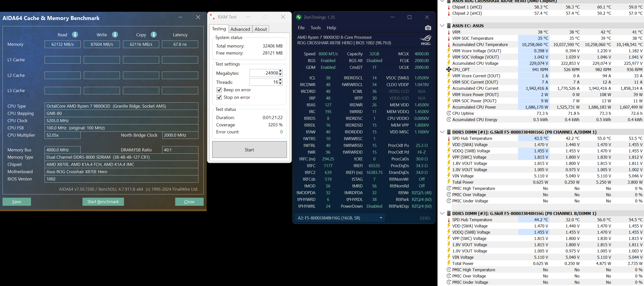Collapse the DDR5 DIMM [#1] sensor group
Viewport: 644px width, 286px height.
pos(442,132)
